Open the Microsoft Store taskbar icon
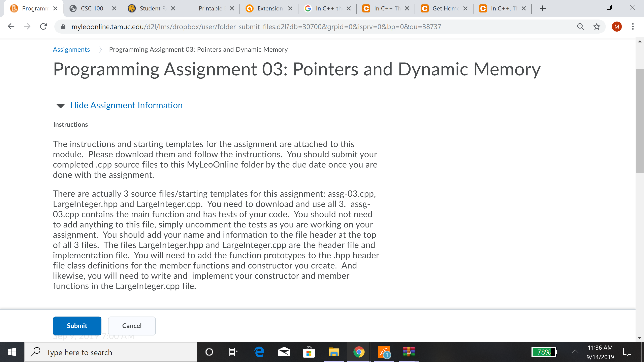The image size is (644, 362). tap(309, 352)
